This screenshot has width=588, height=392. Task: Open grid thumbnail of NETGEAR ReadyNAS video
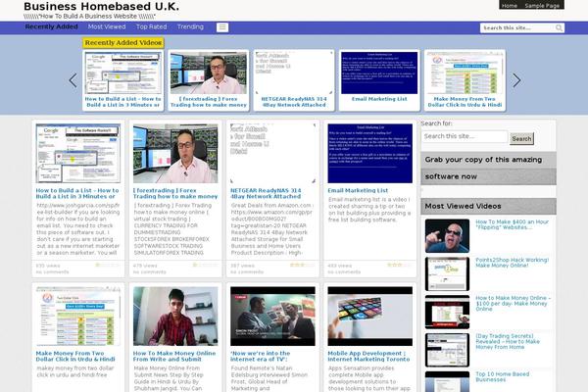point(272,154)
